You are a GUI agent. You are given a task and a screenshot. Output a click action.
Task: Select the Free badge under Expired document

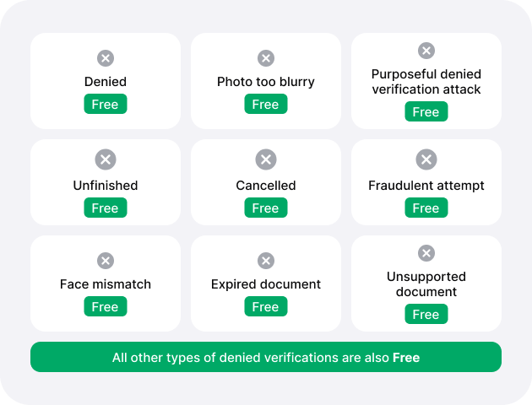[266, 306]
